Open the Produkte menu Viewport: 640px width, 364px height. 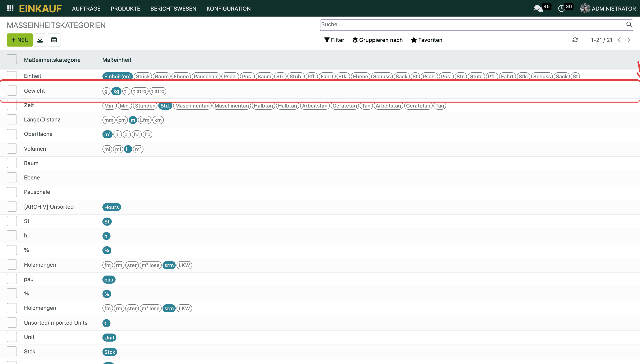pos(126,8)
